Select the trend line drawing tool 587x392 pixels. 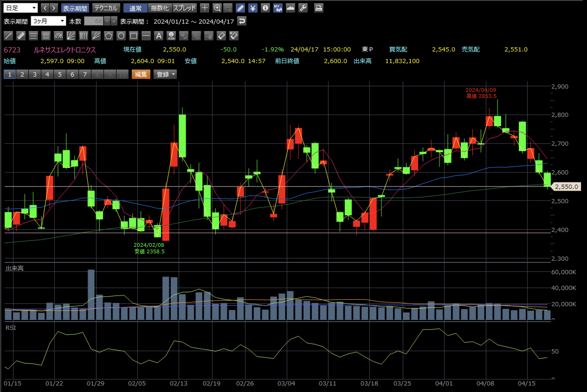point(8,36)
